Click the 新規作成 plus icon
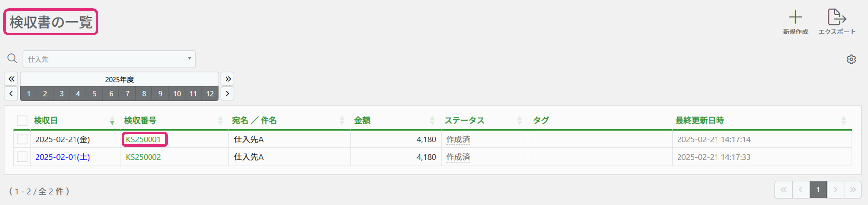This screenshot has height=205, width=868. coord(795,18)
